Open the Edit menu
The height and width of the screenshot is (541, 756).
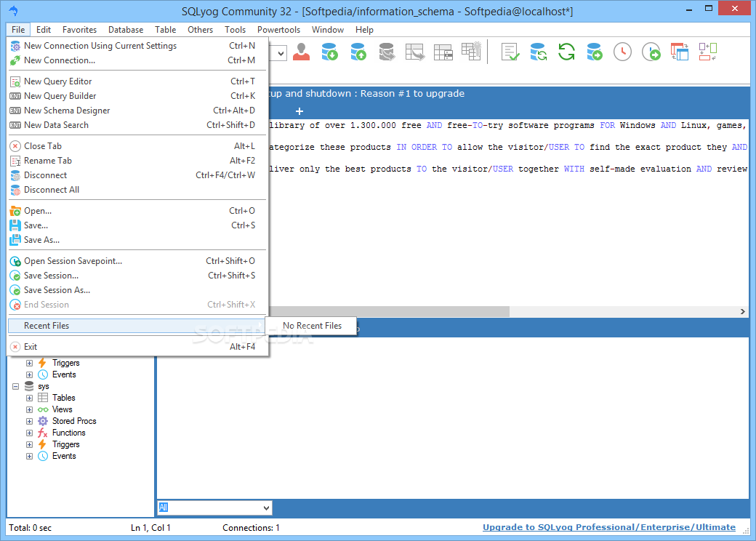pyautogui.click(x=44, y=29)
